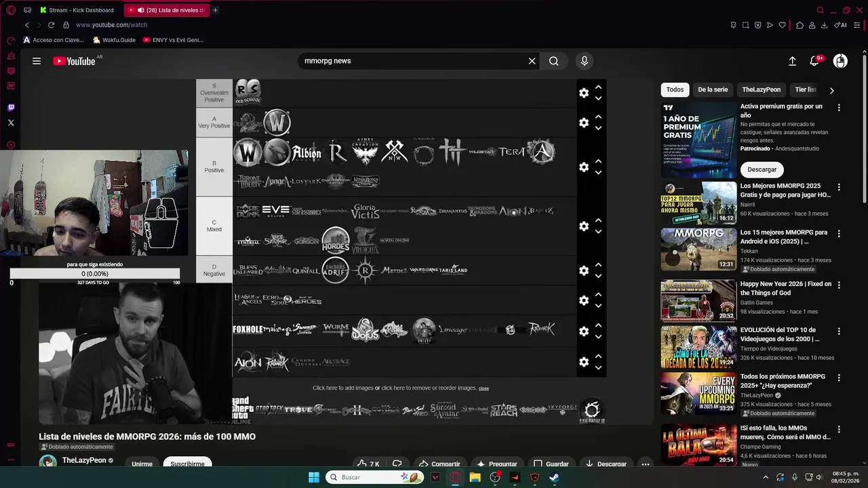This screenshot has width=868, height=488.
Task: Search tabs using the red magnifier icon
Action: tap(820, 10)
